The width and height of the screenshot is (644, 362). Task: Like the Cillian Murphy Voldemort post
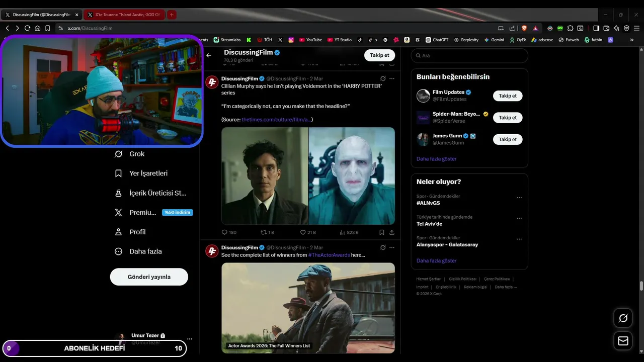pos(308,232)
